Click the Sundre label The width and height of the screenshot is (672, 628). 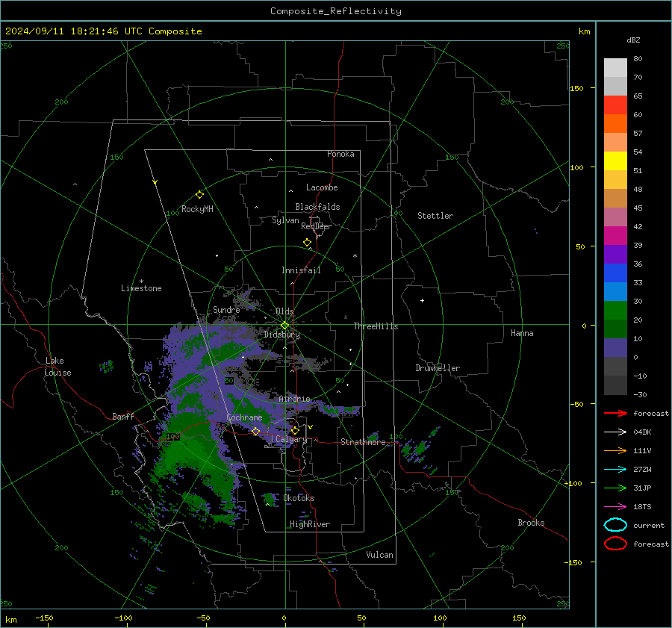(226, 309)
